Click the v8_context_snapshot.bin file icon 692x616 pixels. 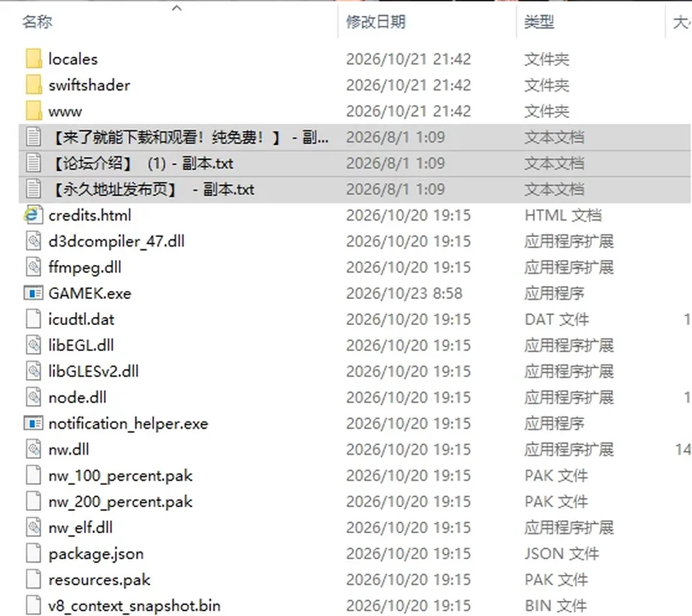click(34, 605)
